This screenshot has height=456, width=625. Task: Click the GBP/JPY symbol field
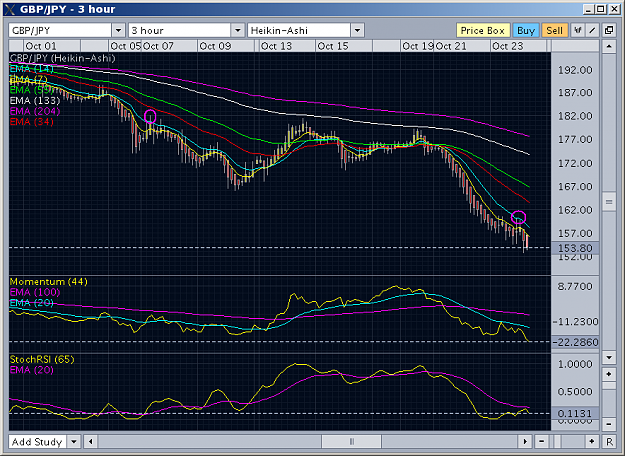point(60,30)
